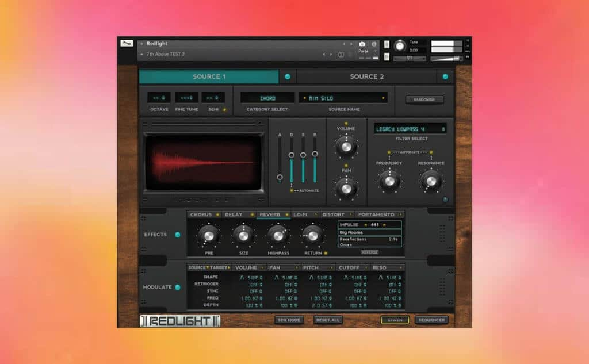This screenshot has width=589, height=364.
Task: Disable the Effects section power light
Action: tap(177, 235)
